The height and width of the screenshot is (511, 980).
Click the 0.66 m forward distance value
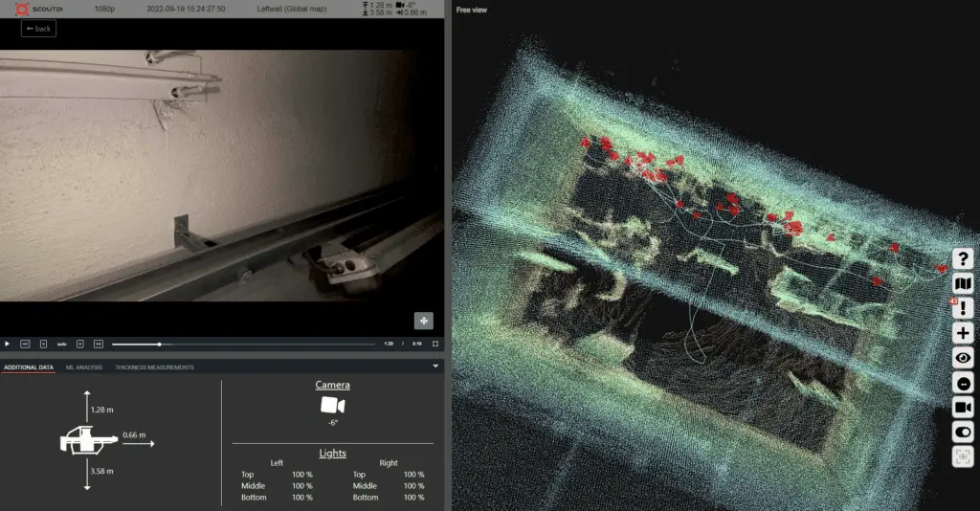[x=134, y=434]
